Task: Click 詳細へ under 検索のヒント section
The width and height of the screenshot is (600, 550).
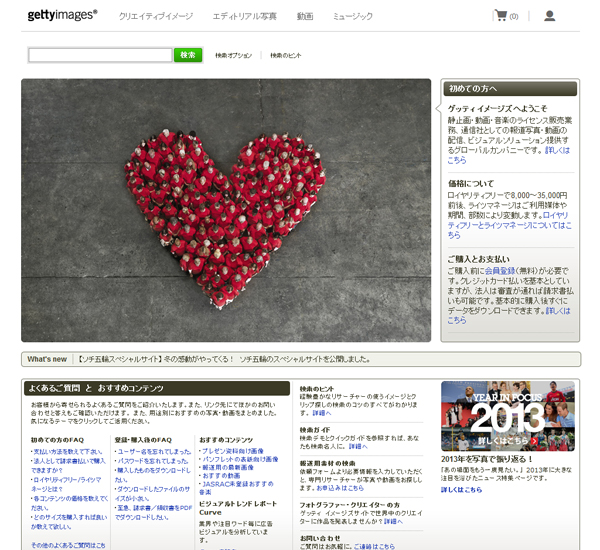Action: pos(322,413)
